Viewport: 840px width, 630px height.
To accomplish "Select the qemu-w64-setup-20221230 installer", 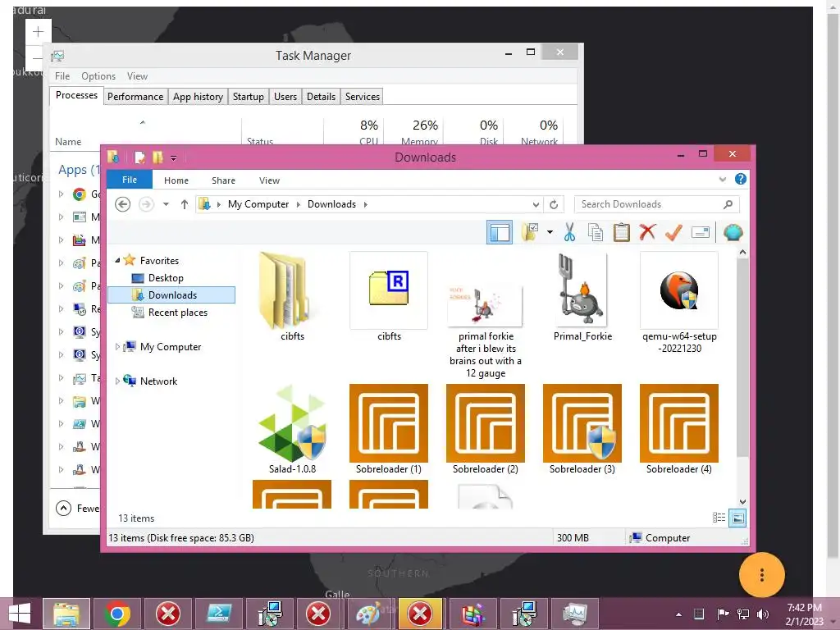I will tap(679, 303).
